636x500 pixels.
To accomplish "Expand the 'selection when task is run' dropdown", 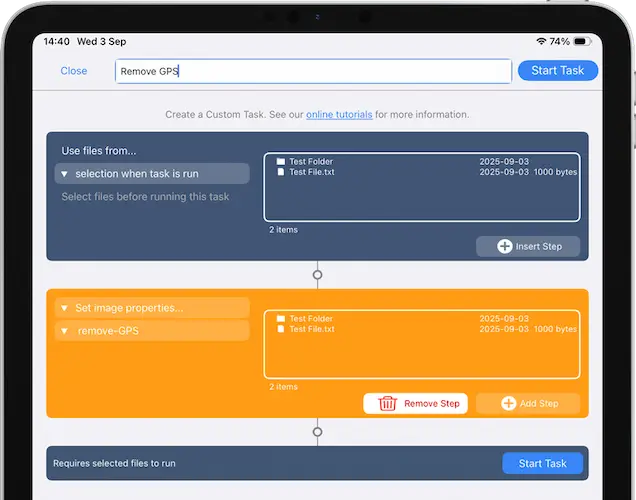I will pos(152,174).
